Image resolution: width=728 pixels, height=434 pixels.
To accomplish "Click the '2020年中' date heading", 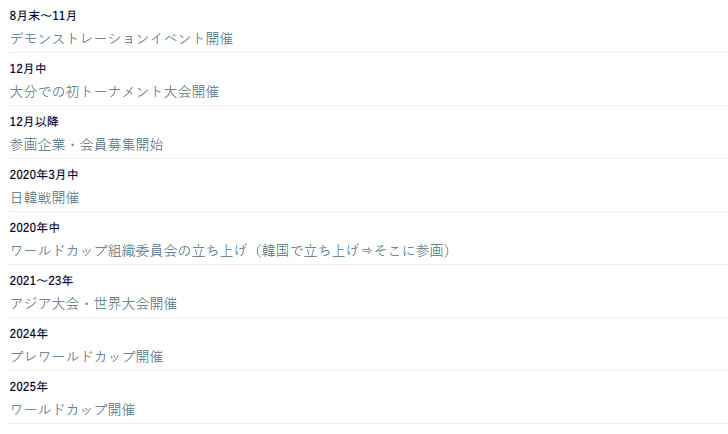I will (x=34, y=227).
